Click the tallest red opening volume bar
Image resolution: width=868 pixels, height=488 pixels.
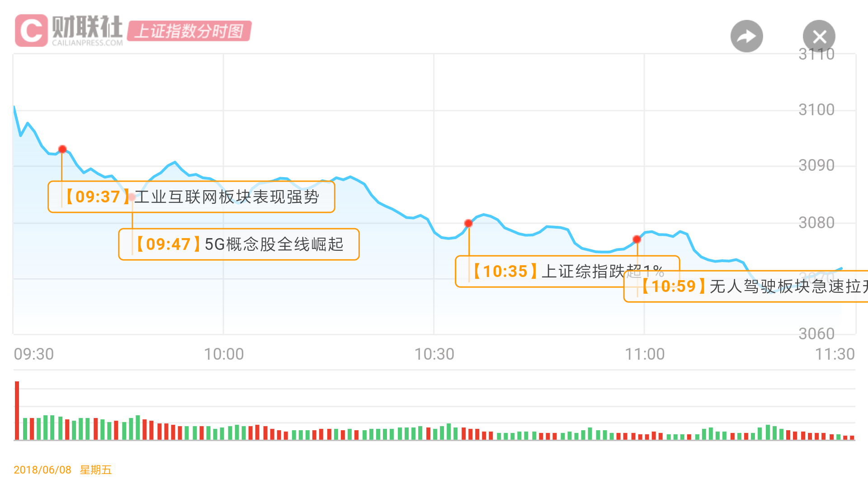[17, 410]
